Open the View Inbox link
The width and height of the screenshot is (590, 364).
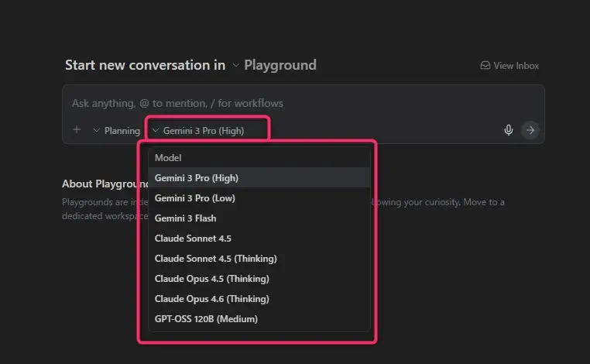click(509, 66)
